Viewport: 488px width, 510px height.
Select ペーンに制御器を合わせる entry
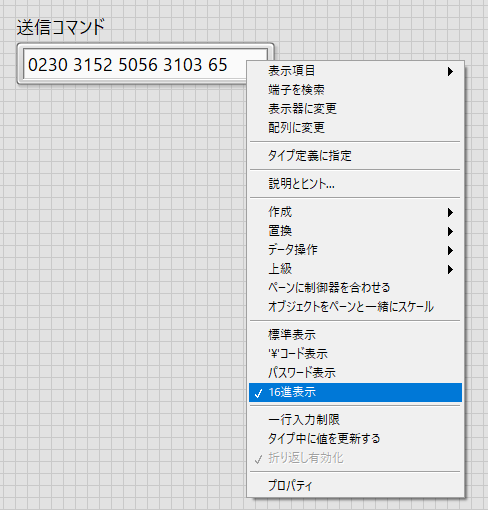355,287
